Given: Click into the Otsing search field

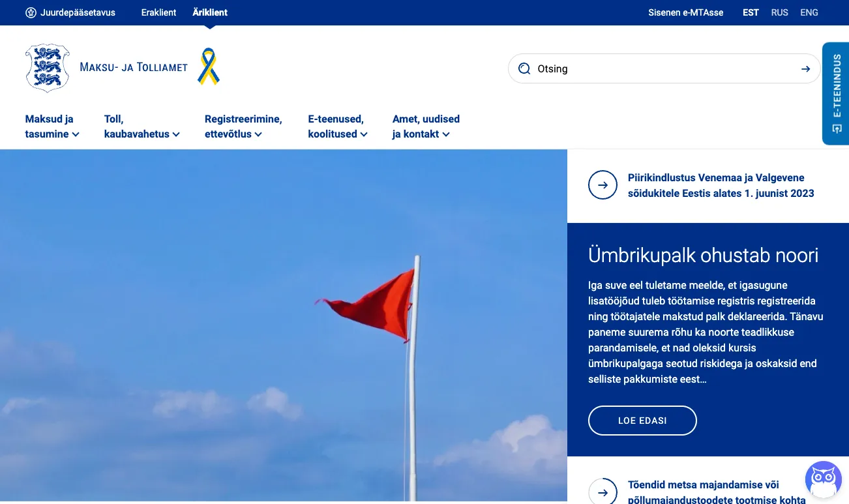Looking at the screenshot, I should click(659, 69).
